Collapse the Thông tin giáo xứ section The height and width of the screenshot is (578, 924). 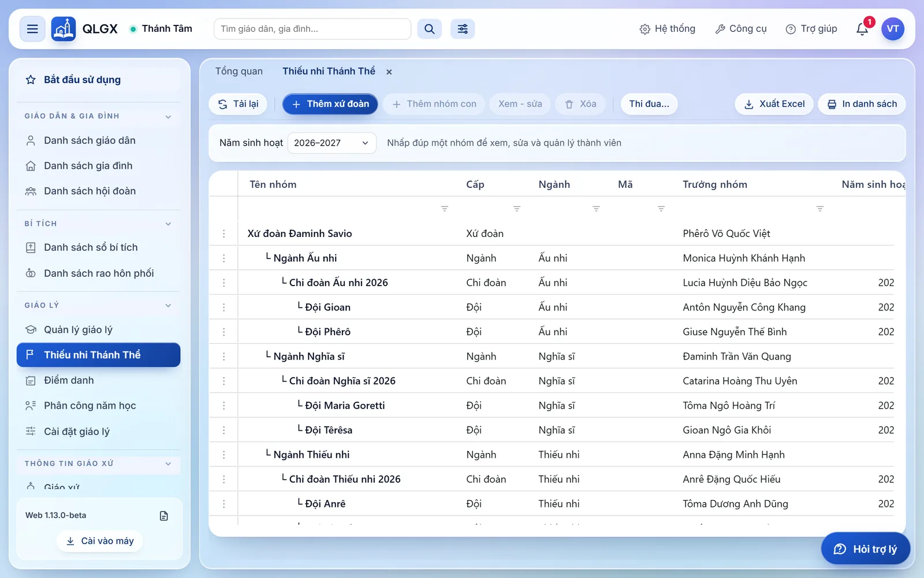click(168, 464)
